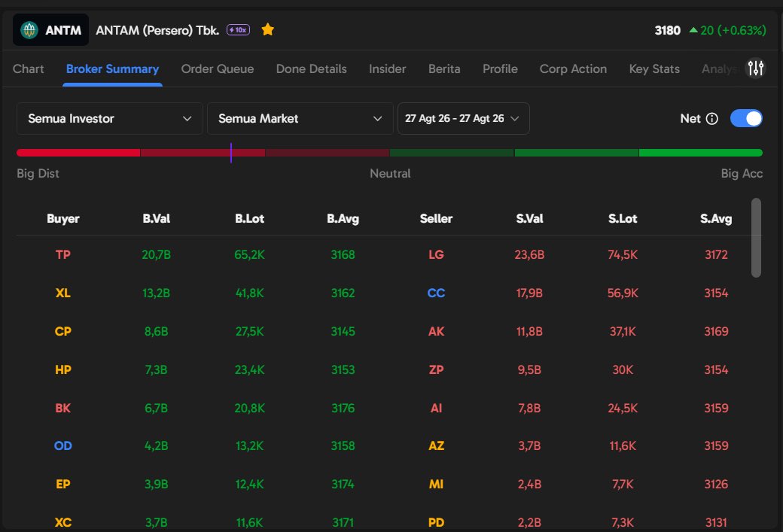Viewport: 783px width, 532px height.
Task: Select seller broker MI
Action: (436, 484)
